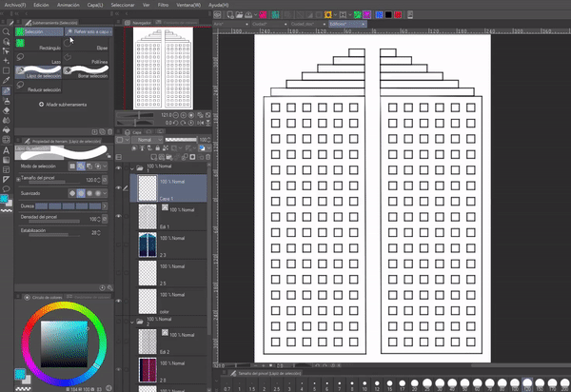Screen dimensions: 571x392
Task: Open the layer blending mode Normal dropdown
Action: pos(147,139)
